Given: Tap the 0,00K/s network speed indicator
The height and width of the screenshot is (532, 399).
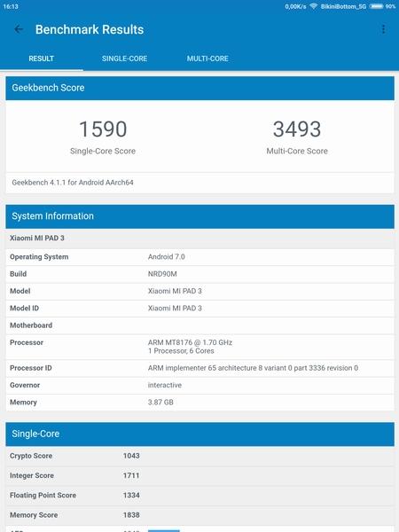Looking at the screenshot, I should 295,6.
